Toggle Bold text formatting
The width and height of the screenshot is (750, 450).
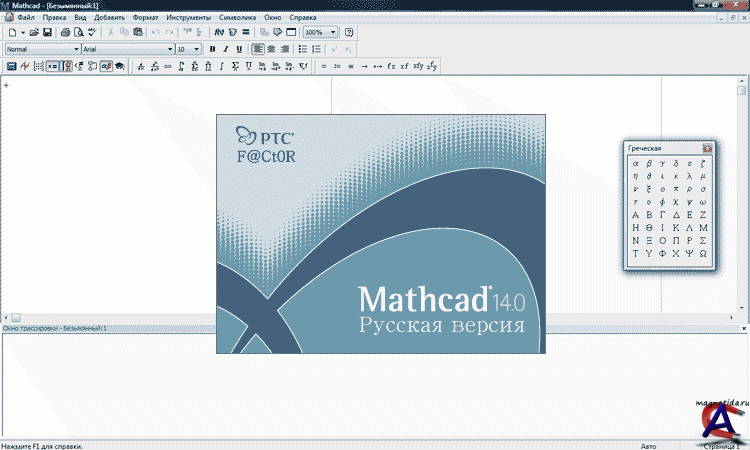pyautogui.click(x=212, y=49)
